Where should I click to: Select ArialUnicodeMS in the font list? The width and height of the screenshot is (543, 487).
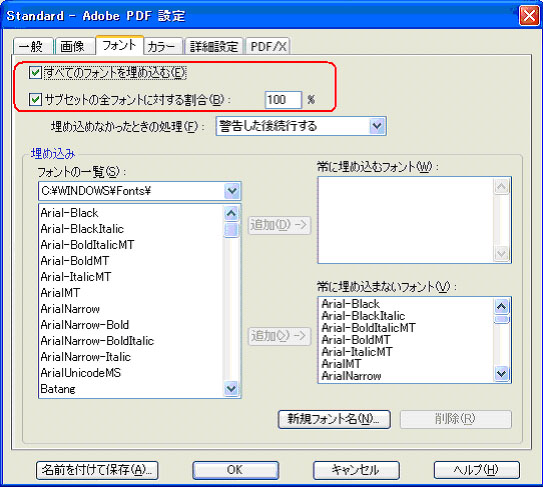coord(81,373)
